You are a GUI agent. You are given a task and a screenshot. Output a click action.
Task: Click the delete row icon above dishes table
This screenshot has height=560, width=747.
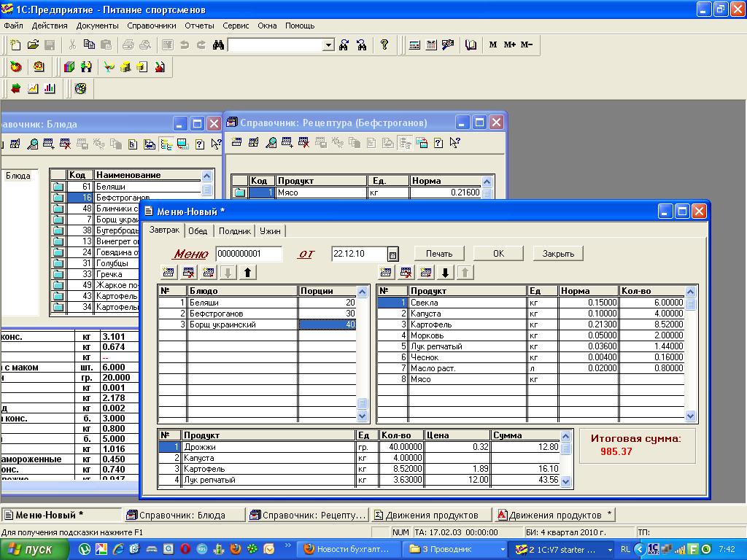pos(189,273)
